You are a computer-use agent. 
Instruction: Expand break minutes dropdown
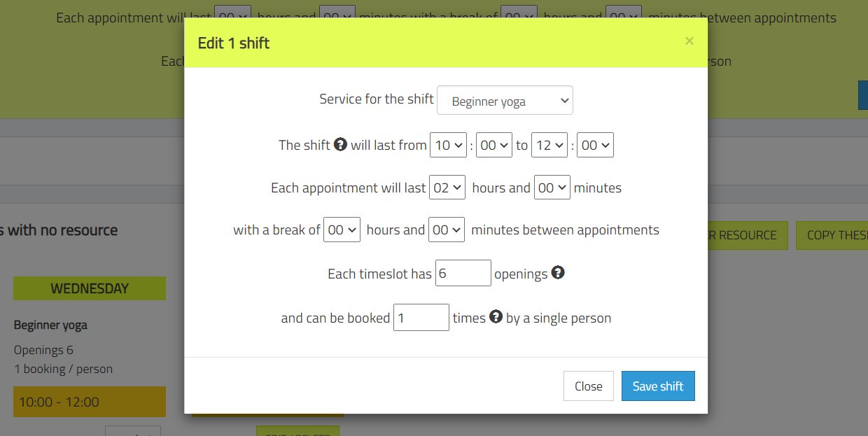[447, 229]
